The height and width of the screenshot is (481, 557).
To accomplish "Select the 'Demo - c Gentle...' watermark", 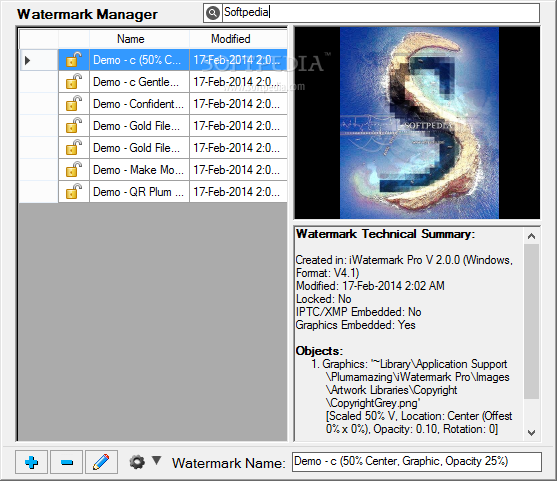I will click(x=139, y=82).
